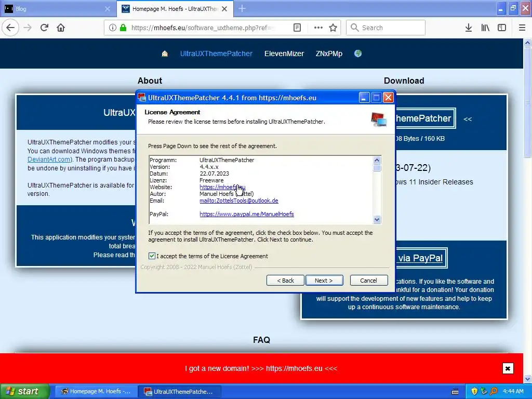Image resolution: width=532 pixels, height=399 pixels.
Task: Click the About heading on webpage
Action: click(150, 81)
